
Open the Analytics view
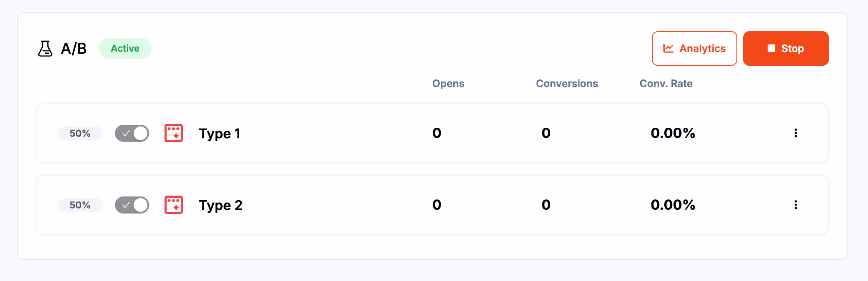click(x=694, y=48)
